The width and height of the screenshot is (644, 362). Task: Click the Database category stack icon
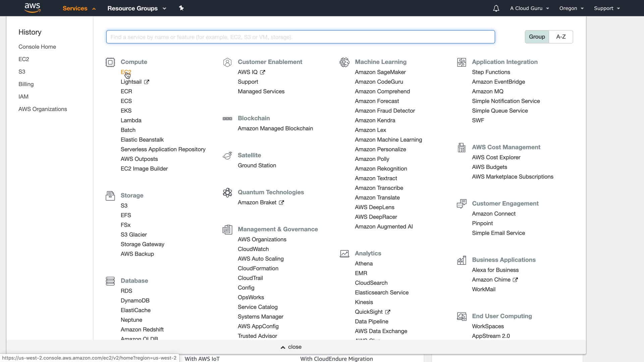pyautogui.click(x=110, y=281)
